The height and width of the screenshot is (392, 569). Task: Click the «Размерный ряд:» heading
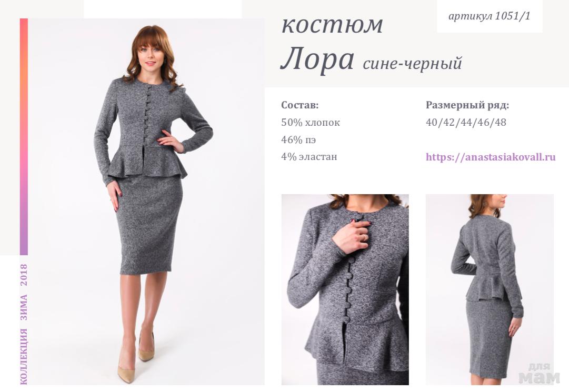(467, 105)
